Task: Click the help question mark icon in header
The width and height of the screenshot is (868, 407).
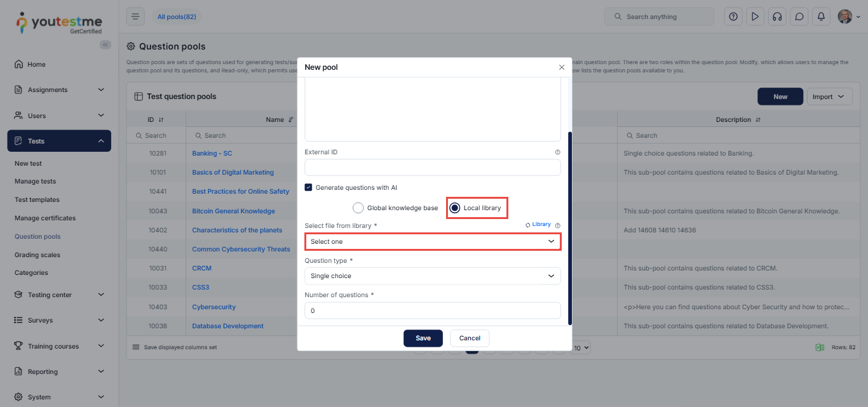Action: (733, 17)
